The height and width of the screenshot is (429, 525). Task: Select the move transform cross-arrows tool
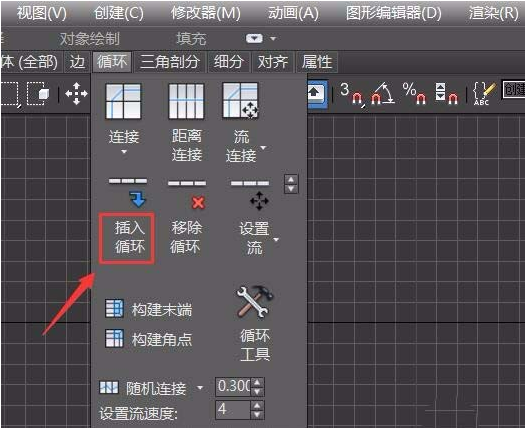(76, 93)
